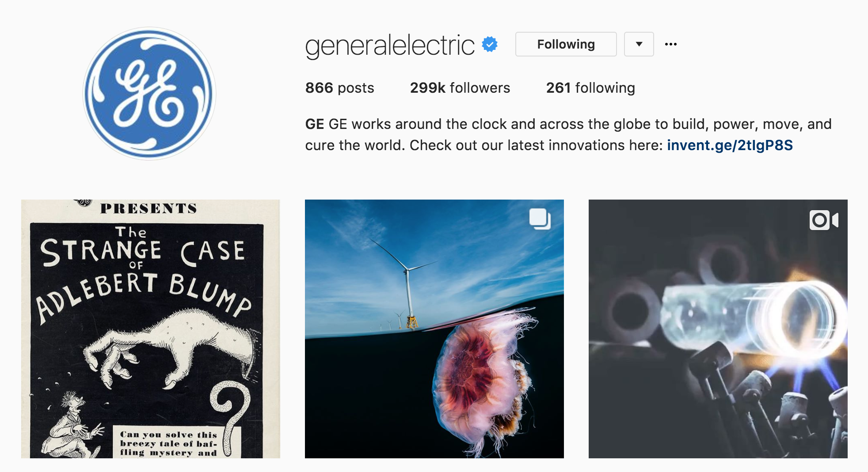Open the three-dot options menu
Screen dimensions: 868x472
coord(671,44)
